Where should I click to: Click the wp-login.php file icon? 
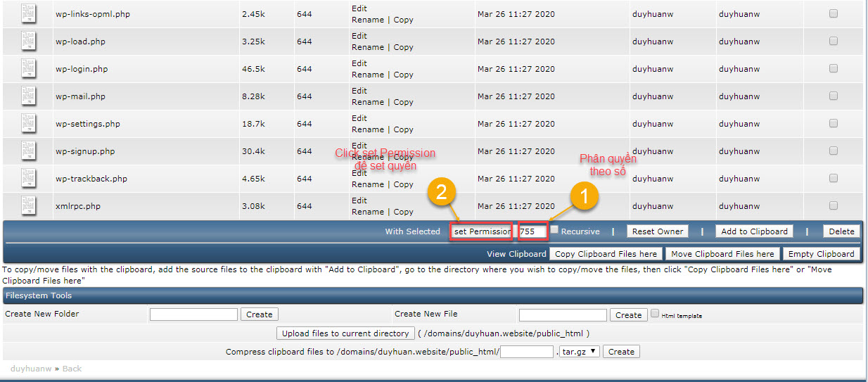click(28, 69)
